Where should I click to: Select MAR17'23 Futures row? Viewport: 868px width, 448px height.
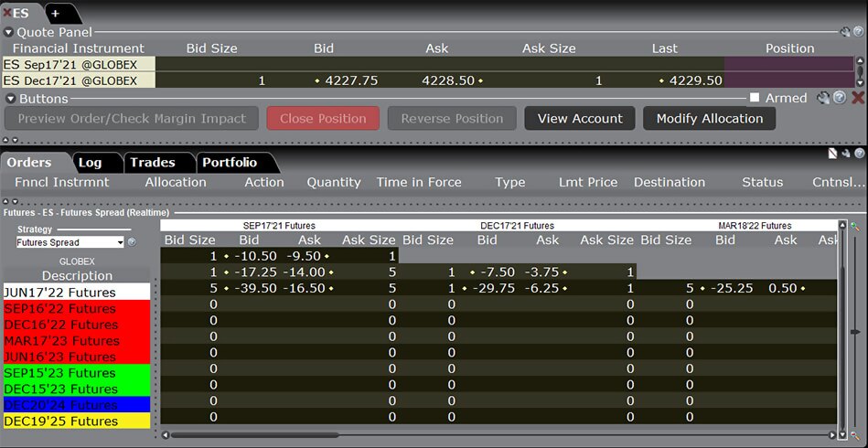77,340
